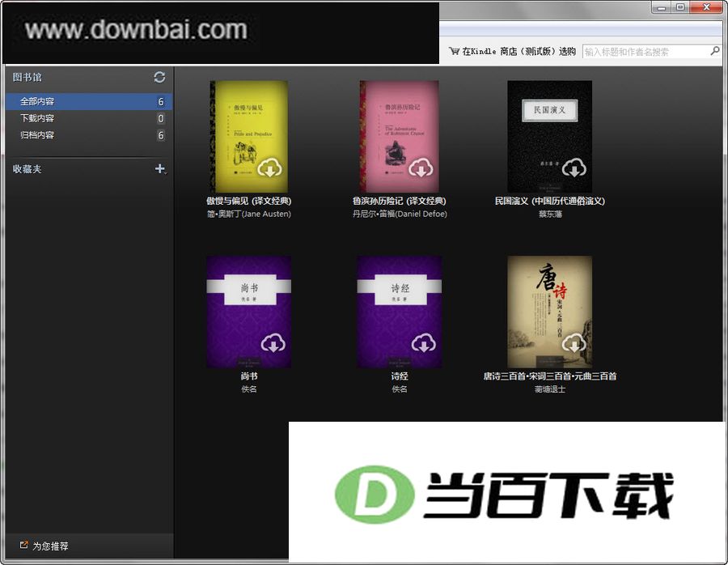Click author name 丹尼尔·笛福(Daniel Defoe)
The width and height of the screenshot is (728, 565).
[400, 215]
